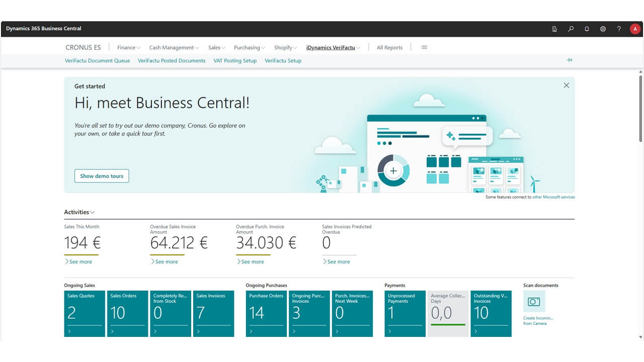
Task: Click the pin icon on navigation bar
Action: pos(570,60)
